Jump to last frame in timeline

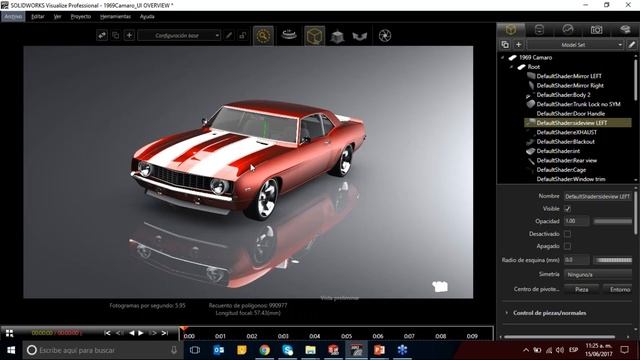164,333
